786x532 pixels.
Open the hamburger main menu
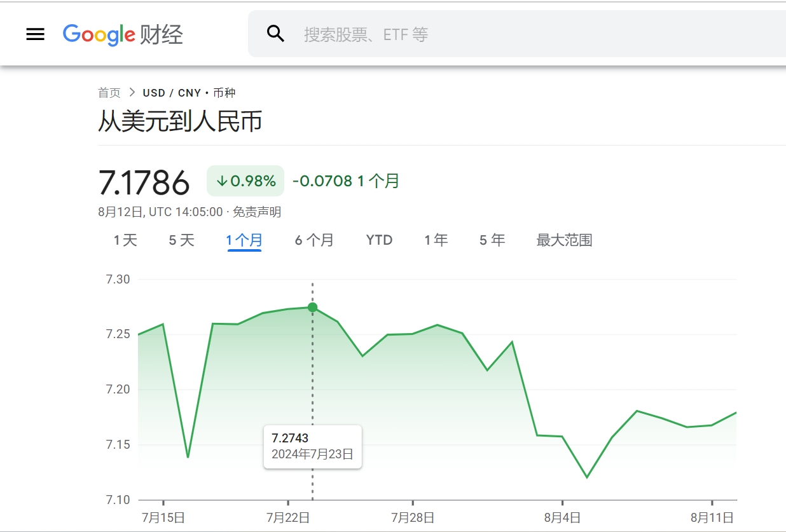35,34
